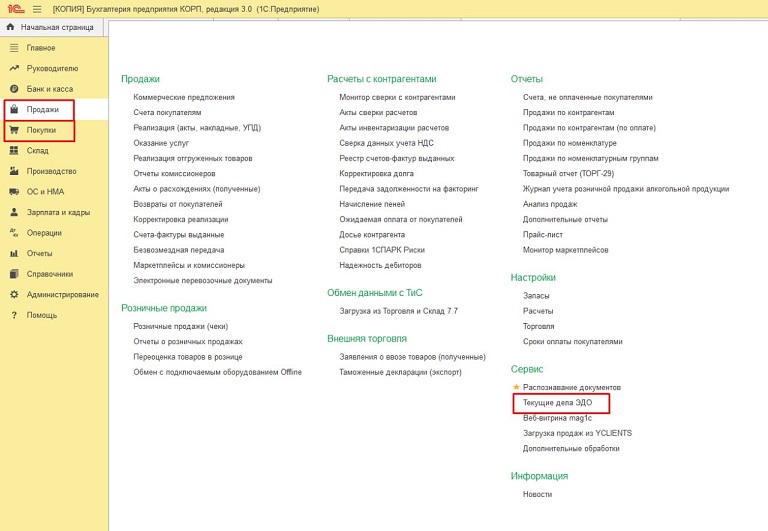
Task: Open Корректировка долга
Action: (377, 173)
